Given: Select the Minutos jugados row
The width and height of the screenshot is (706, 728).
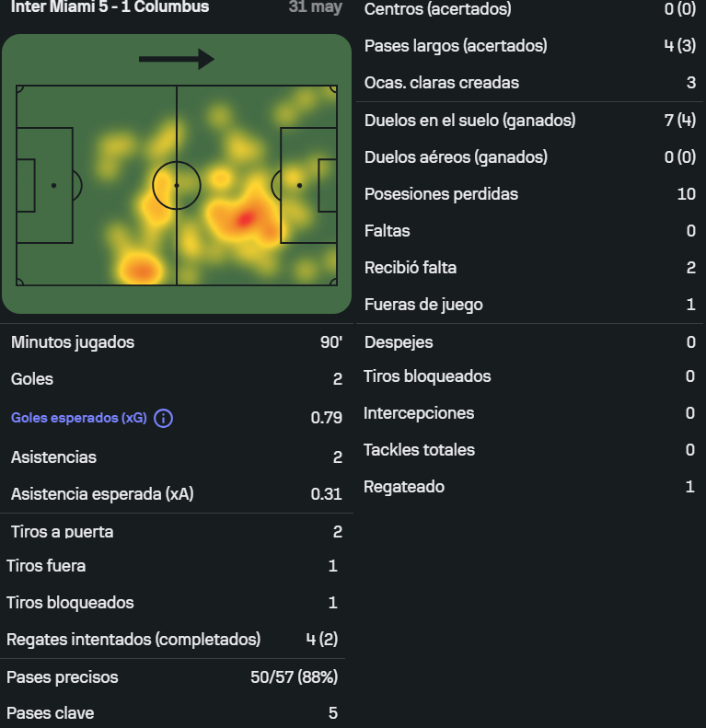Looking at the screenshot, I should [x=177, y=342].
